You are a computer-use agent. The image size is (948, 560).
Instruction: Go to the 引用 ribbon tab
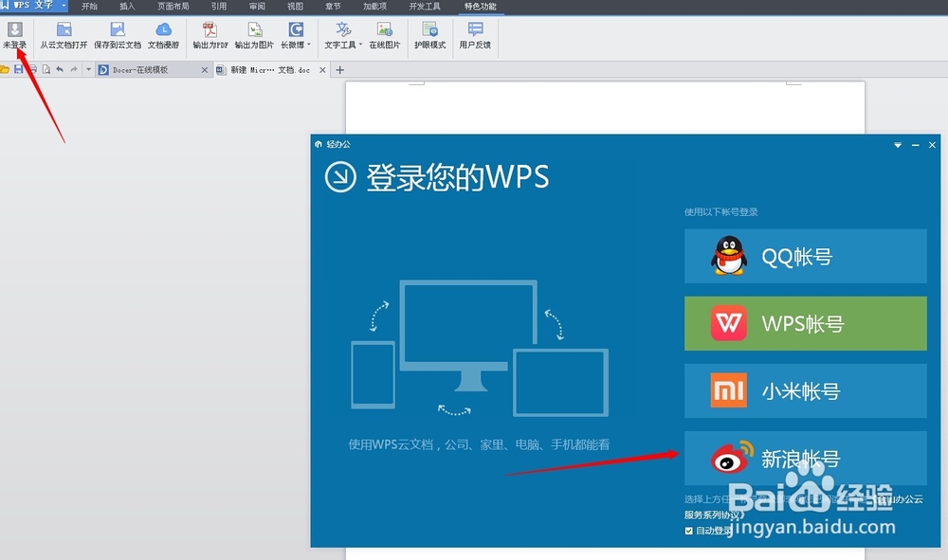(219, 6)
